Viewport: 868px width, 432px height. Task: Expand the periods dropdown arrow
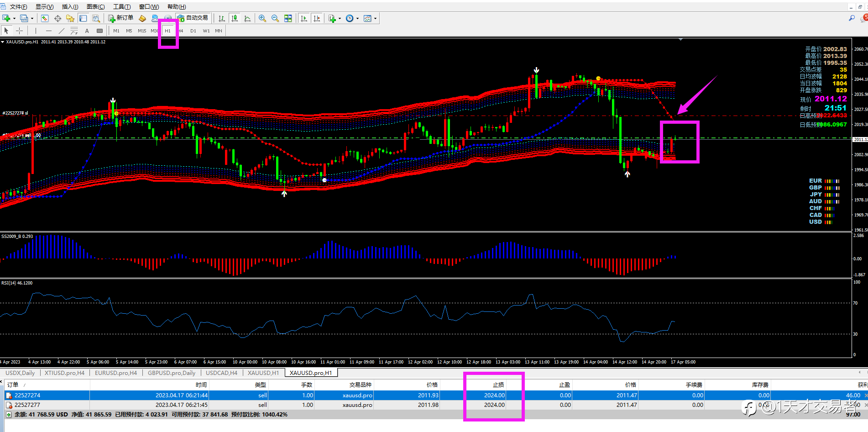pyautogui.click(x=357, y=19)
